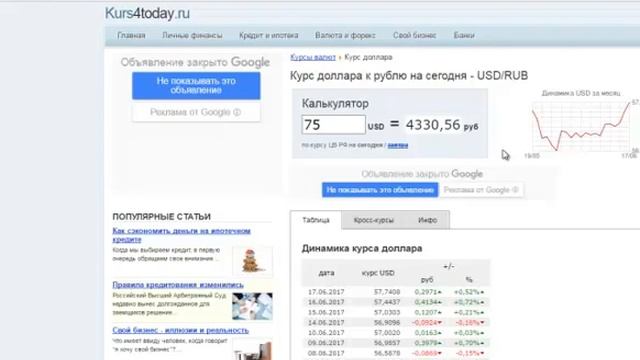Click the left Реклама от Google button
This screenshot has width=640, height=360.
[196, 112]
